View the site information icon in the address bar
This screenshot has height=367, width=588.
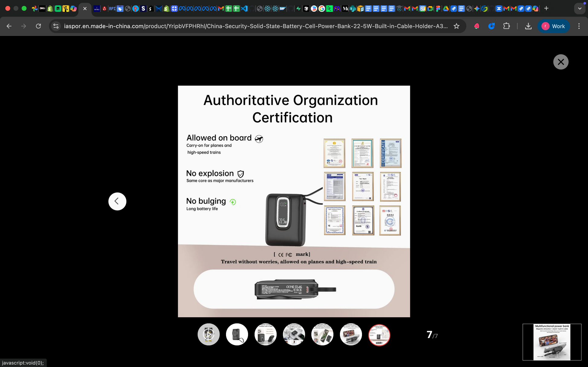56,26
